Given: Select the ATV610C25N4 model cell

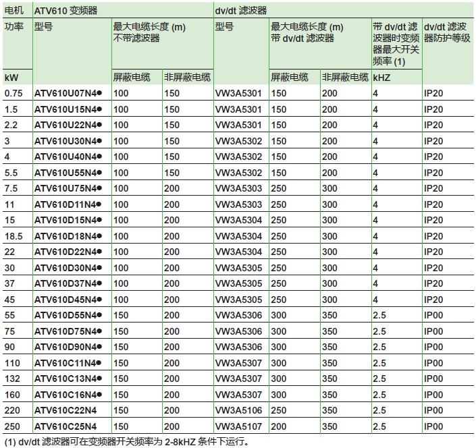Looking at the screenshot, I should click(65, 426).
